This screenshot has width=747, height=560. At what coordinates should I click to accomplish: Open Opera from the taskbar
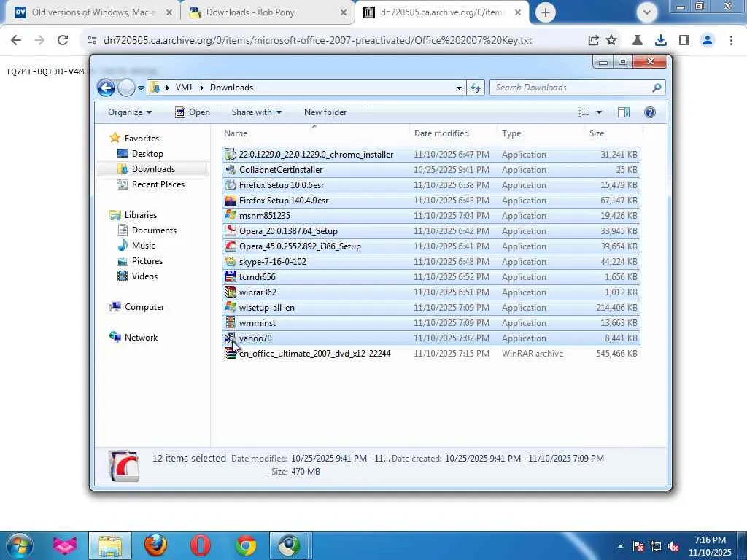pos(201,545)
